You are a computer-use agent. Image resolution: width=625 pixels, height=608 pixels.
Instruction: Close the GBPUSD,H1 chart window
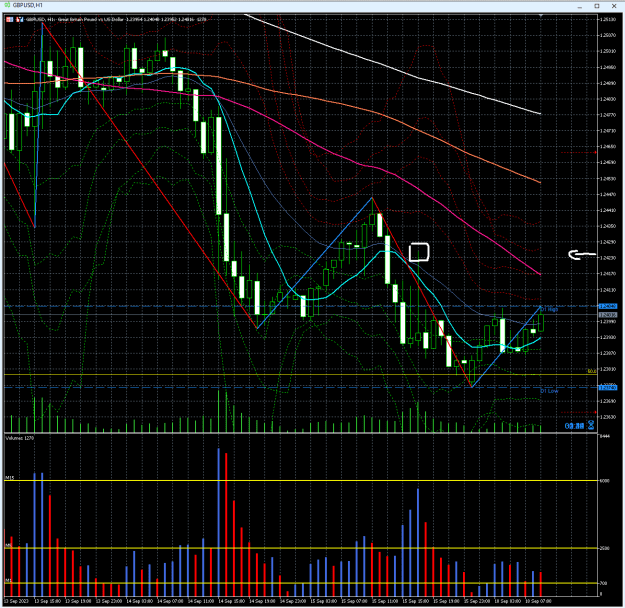[x=614, y=6]
